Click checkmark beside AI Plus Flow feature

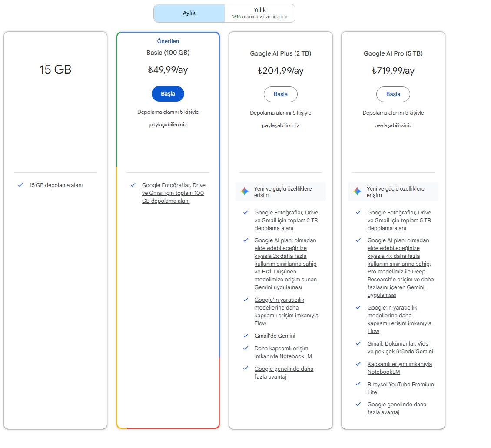click(x=246, y=300)
